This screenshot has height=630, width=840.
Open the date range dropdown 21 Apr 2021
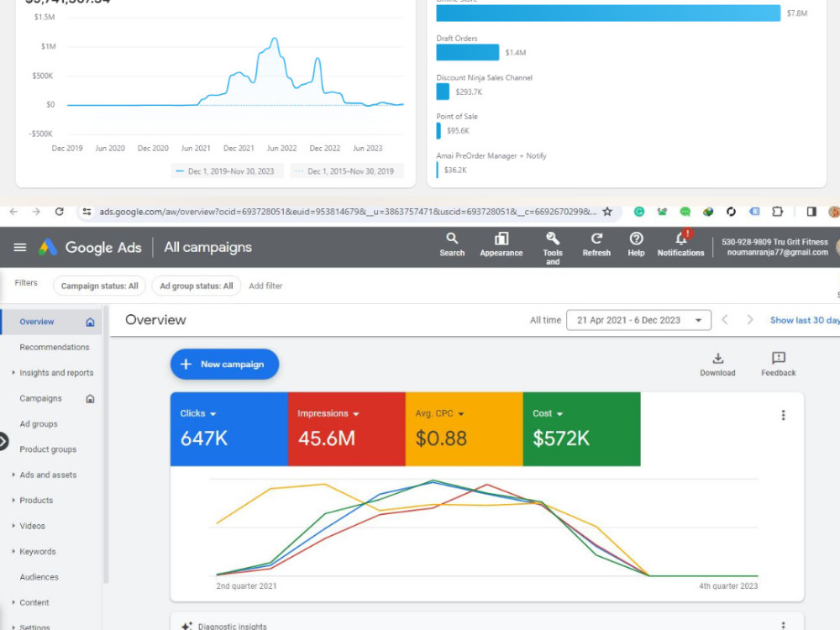point(638,320)
